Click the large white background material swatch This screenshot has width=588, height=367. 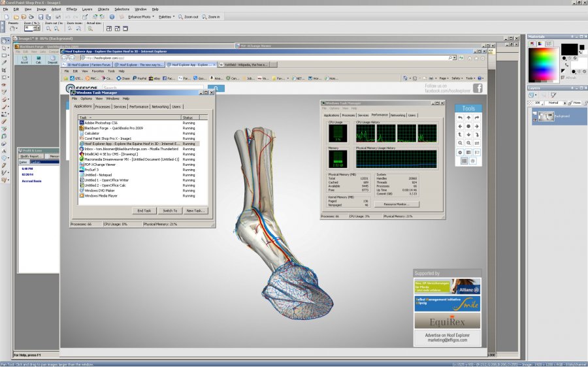point(580,63)
